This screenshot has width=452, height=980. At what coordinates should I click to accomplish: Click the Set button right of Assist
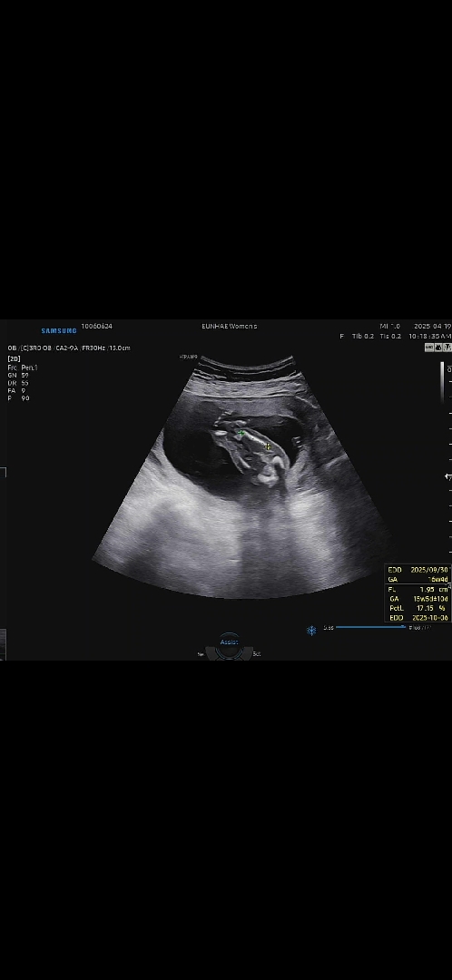click(256, 654)
